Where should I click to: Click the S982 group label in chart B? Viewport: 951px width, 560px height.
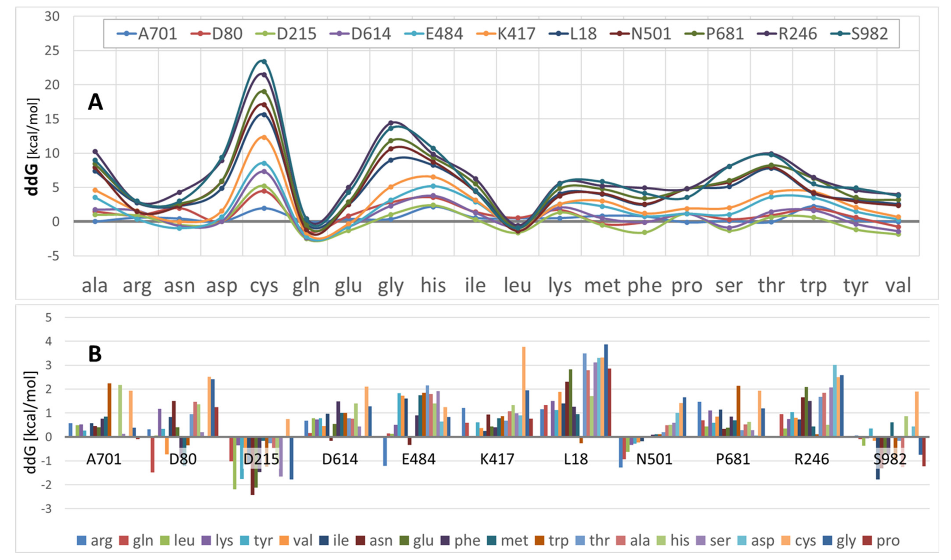coord(890,459)
